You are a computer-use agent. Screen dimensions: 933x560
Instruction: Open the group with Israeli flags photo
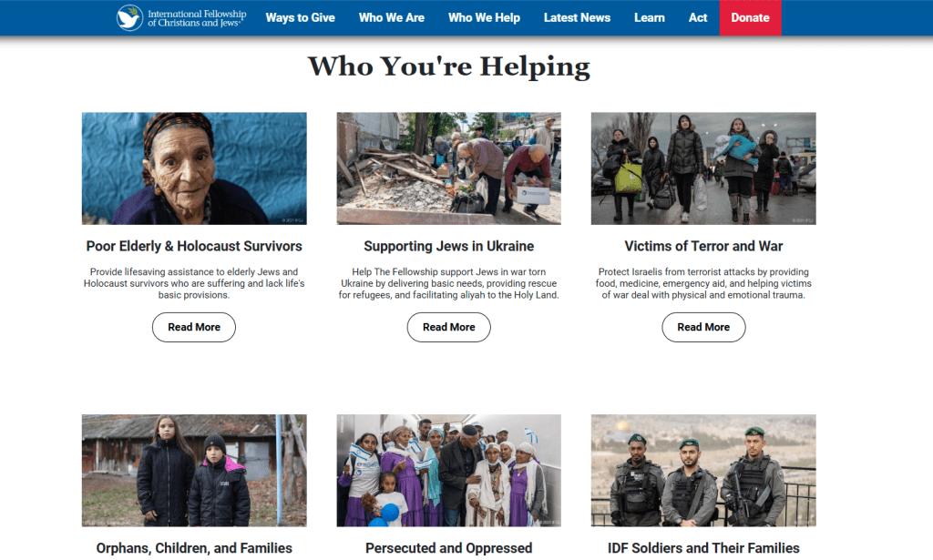click(448, 470)
